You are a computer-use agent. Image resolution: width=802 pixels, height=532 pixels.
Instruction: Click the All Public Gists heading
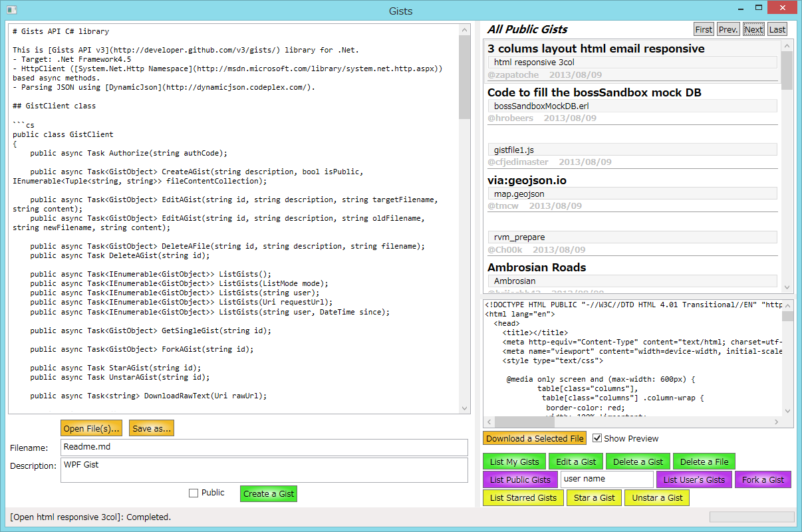[527, 29]
